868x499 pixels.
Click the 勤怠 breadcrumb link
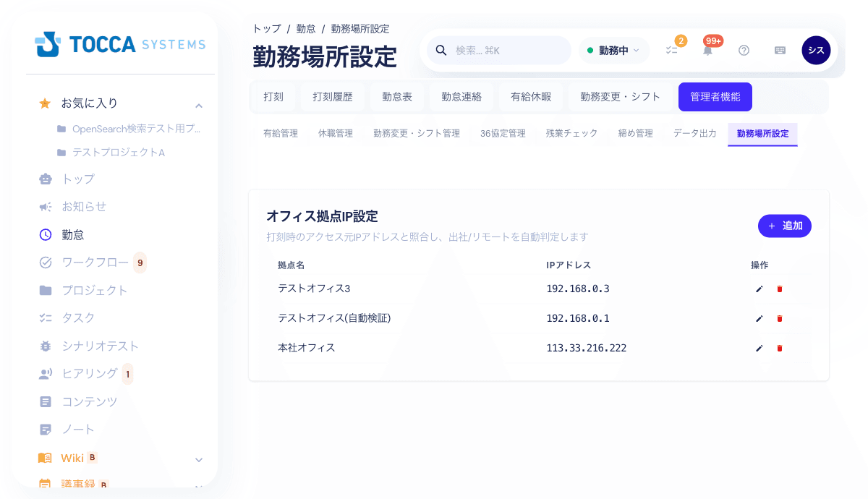306,29
